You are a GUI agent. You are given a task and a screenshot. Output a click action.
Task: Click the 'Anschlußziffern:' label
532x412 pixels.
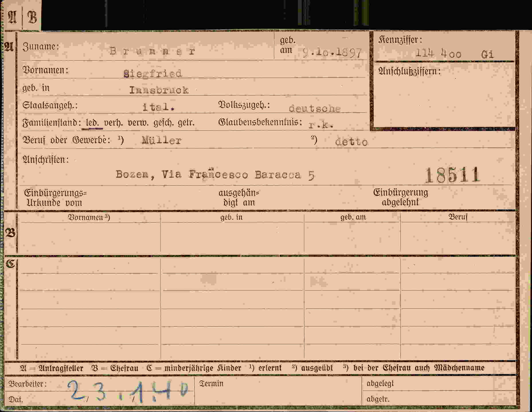(409, 71)
